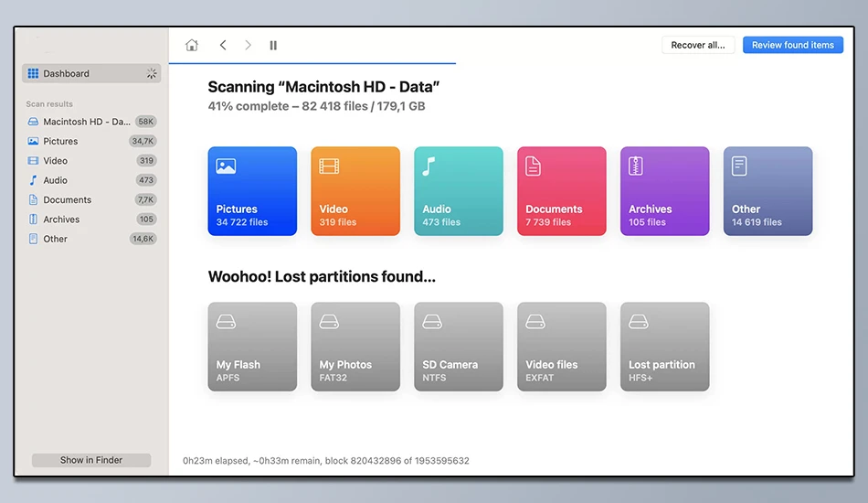Click the sidebar Video film icon
The width and height of the screenshot is (868, 503).
click(33, 161)
